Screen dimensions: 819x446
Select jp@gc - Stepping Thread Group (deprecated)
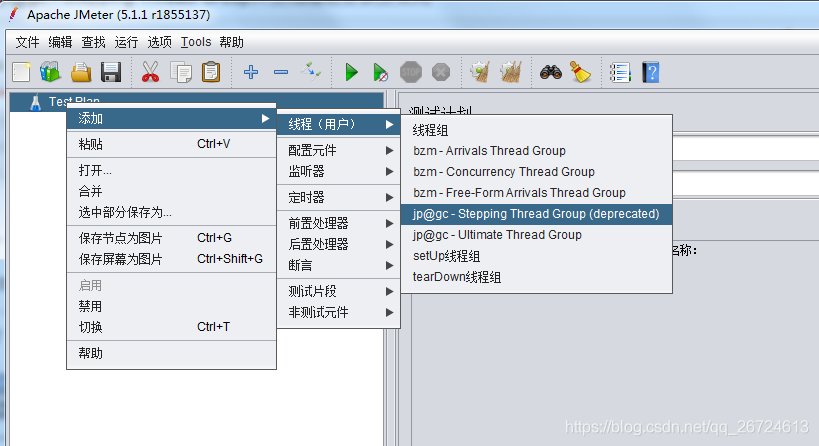point(536,214)
